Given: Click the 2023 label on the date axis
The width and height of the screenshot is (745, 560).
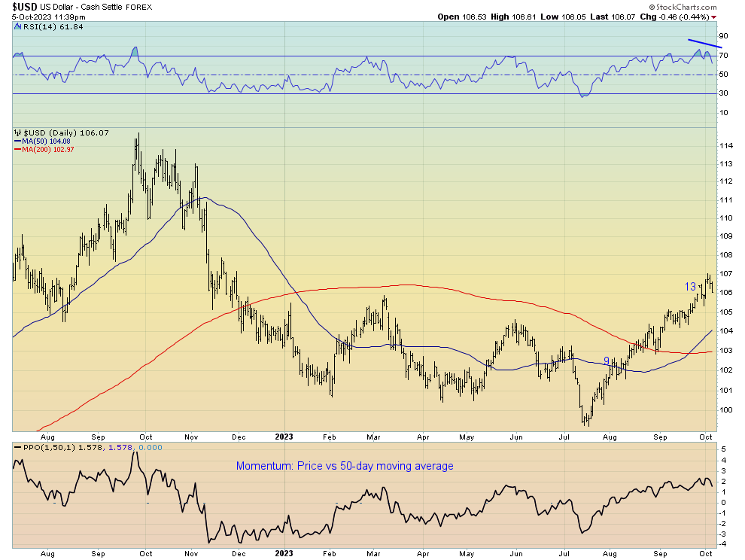Looking at the screenshot, I should 284,437.
